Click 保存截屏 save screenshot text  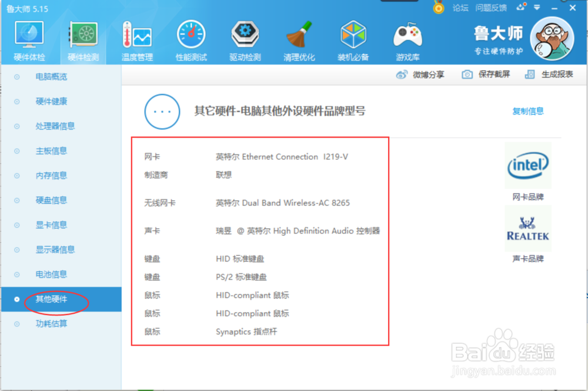pos(494,74)
